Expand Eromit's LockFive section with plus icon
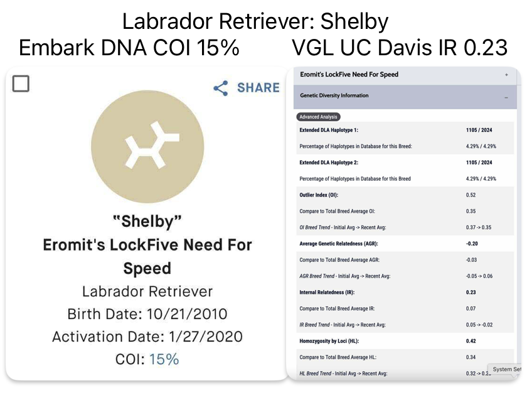The width and height of the screenshot is (532, 393). [x=506, y=75]
